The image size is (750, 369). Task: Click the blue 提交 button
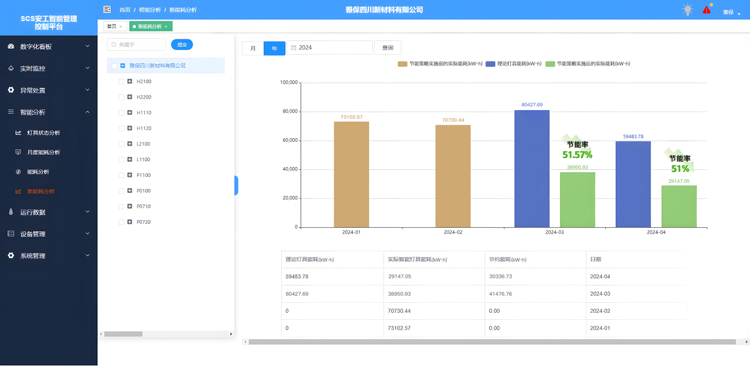coord(182,45)
